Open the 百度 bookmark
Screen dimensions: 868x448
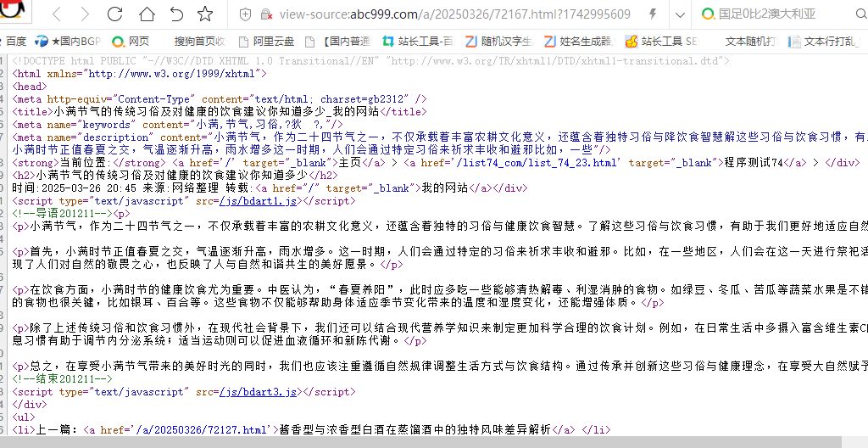(14, 41)
